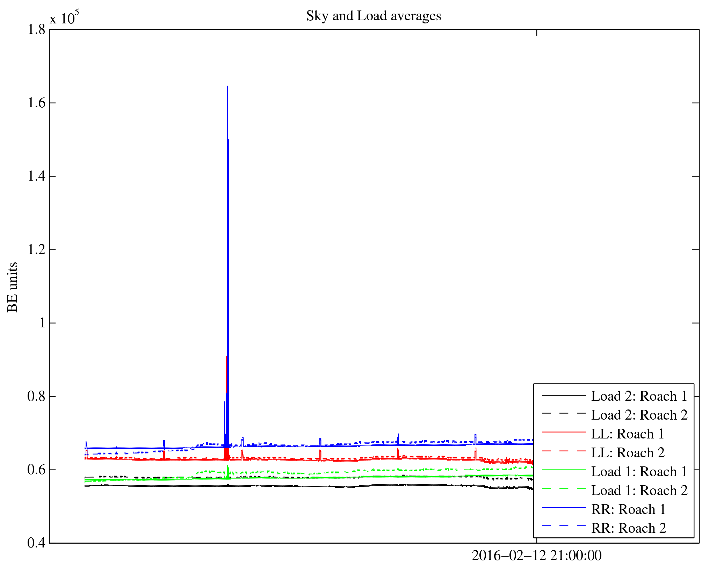Click the solid red line sample in legend
The image size is (709, 588).
[564, 432]
